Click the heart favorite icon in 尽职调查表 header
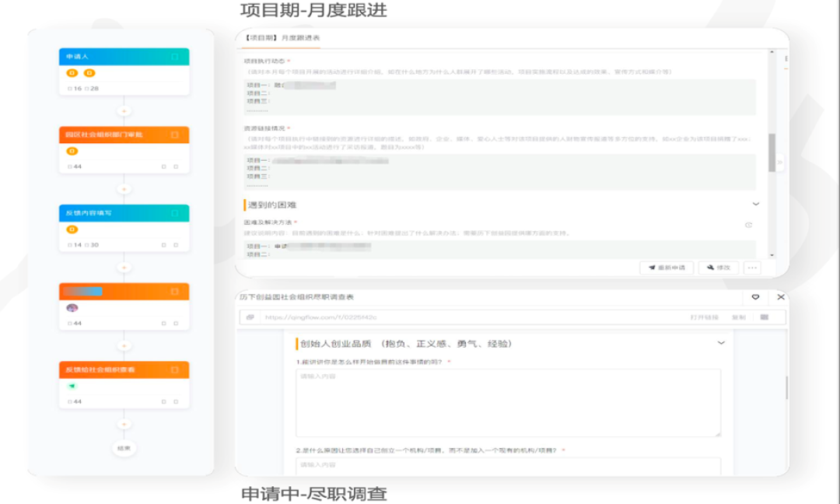 tap(755, 297)
